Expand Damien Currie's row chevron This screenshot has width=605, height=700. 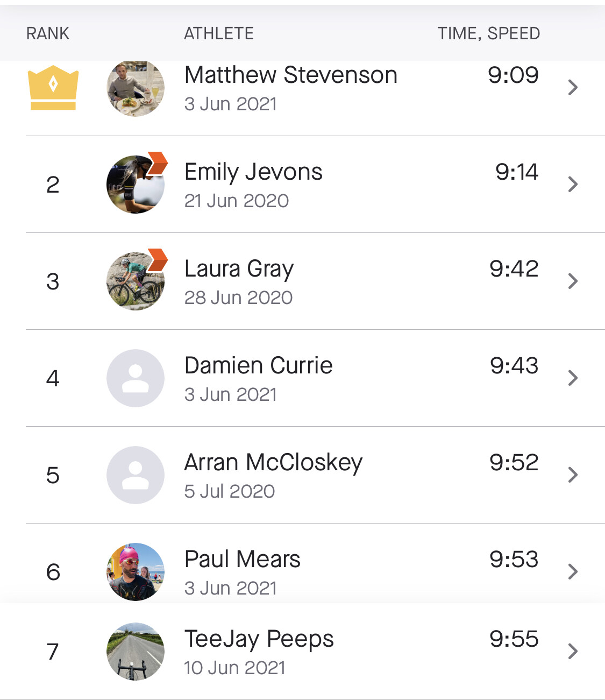(x=573, y=378)
